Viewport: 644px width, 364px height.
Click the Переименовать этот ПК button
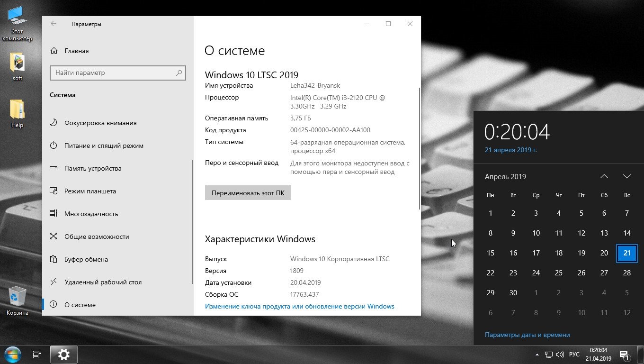(x=248, y=193)
